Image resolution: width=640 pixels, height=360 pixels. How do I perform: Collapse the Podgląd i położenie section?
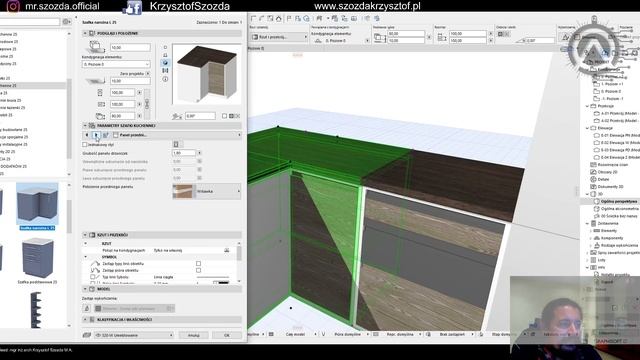pyautogui.click(x=85, y=33)
